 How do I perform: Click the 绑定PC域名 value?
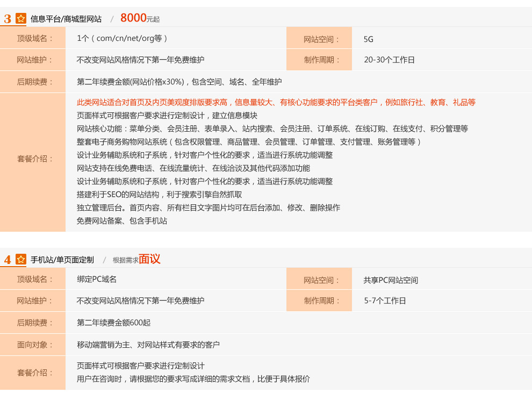pyautogui.click(x=97, y=279)
